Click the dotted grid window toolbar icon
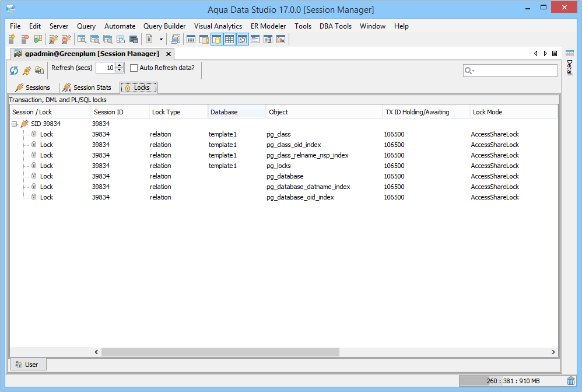This screenshot has width=582, height=392. pyautogui.click(x=191, y=39)
